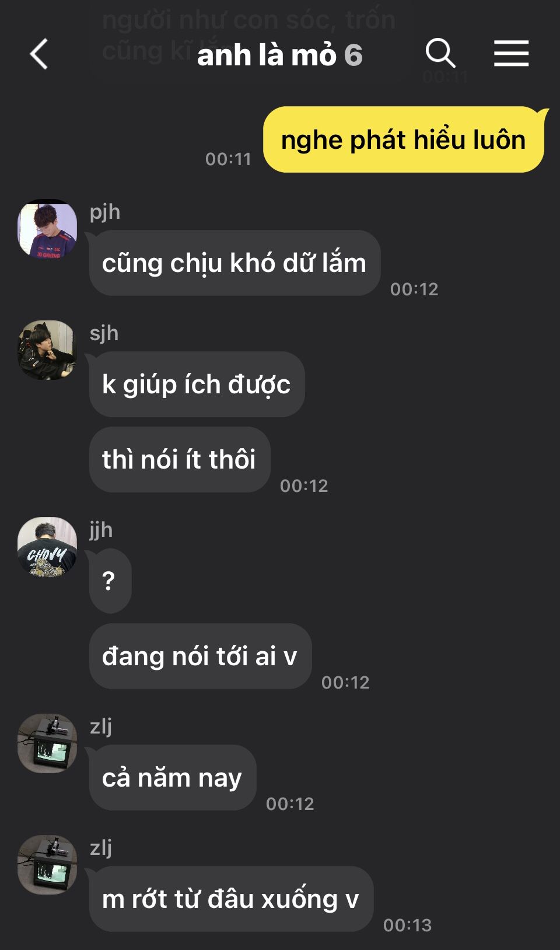This screenshot has height=950, width=560.
Task: Open chat search with magnifier icon
Action: pos(440,54)
